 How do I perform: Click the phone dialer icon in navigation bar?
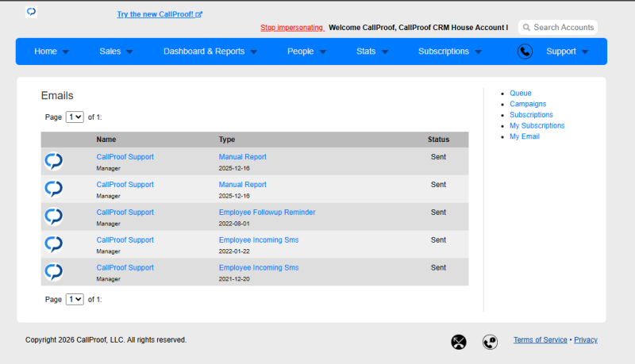click(525, 52)
